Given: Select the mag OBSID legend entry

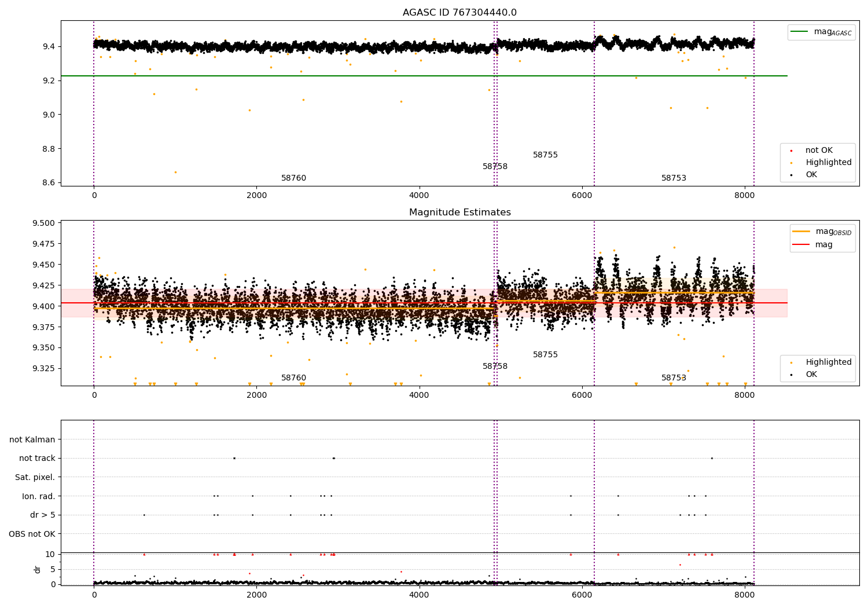Looking at the screenshot, I should click(x=822, y=232).
